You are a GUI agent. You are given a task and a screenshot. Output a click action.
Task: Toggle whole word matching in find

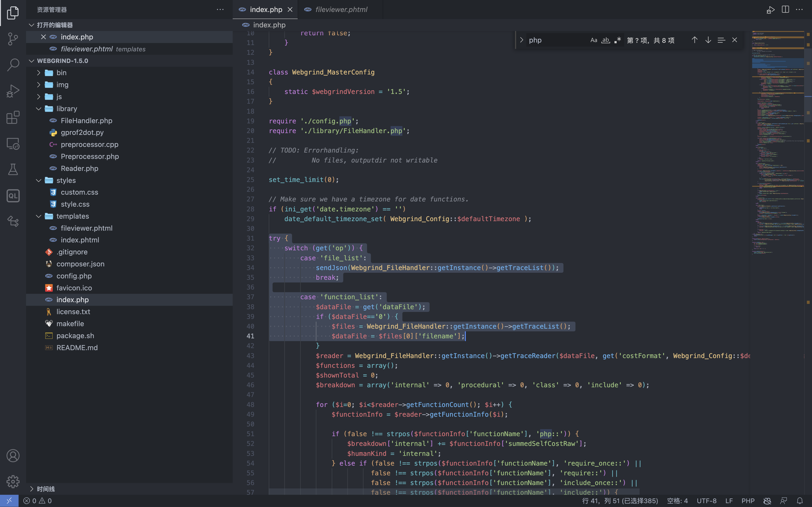pos(606,40)
